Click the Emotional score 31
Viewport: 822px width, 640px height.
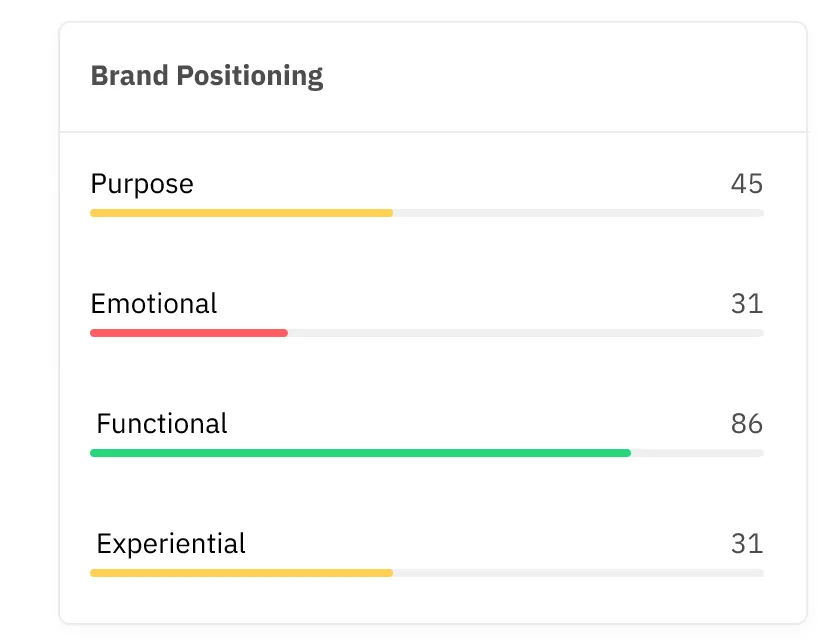pyautogui.click(x=747, y=303)
